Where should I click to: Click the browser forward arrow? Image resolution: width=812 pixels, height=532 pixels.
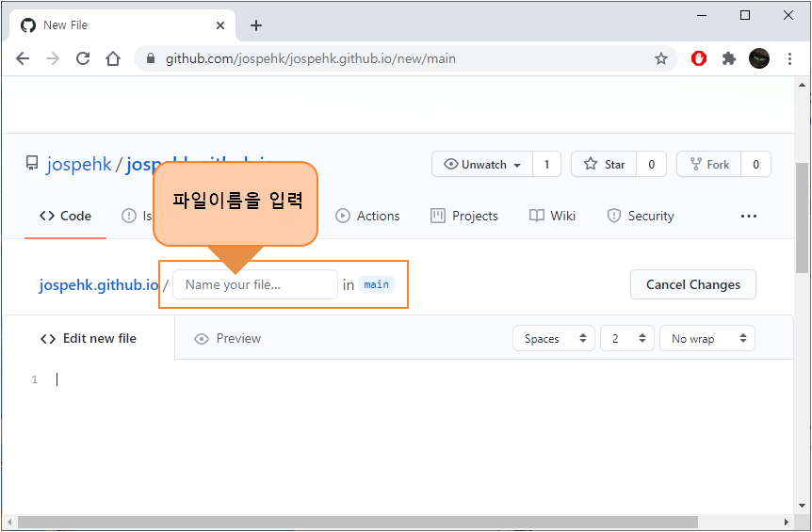point(53,58)
